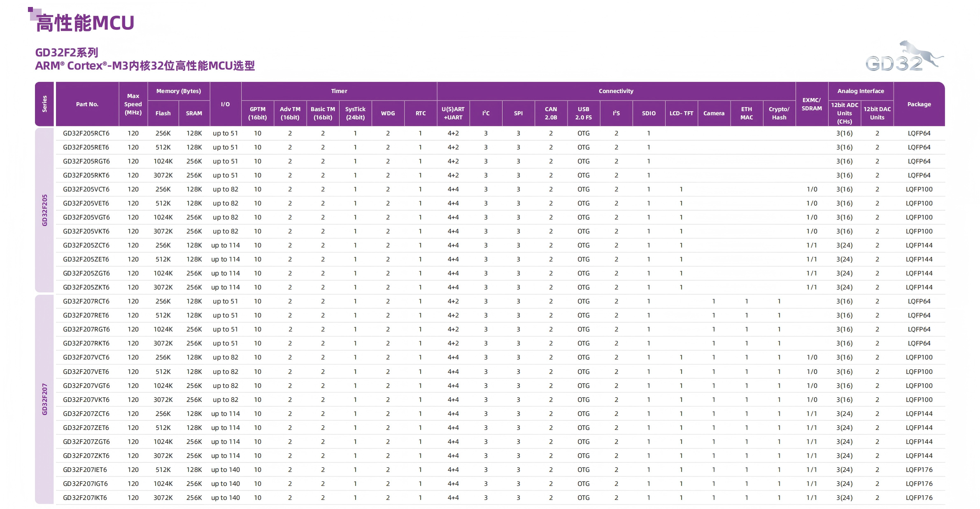The width and height of the screenshot is (980, 509).
Task: Click the Timer group header
Action: (x=339, y=91)
